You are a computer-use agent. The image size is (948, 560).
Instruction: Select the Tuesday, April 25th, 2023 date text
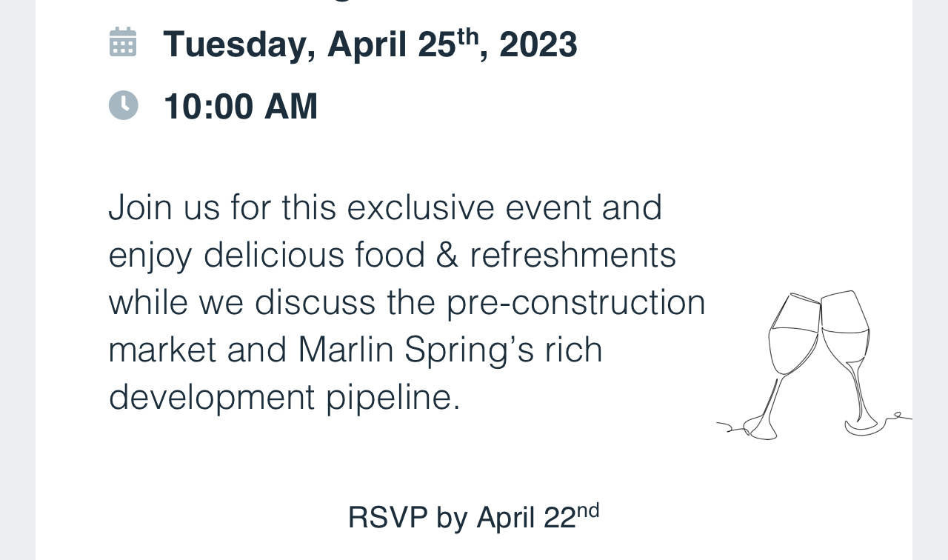(x=370, y=44)
